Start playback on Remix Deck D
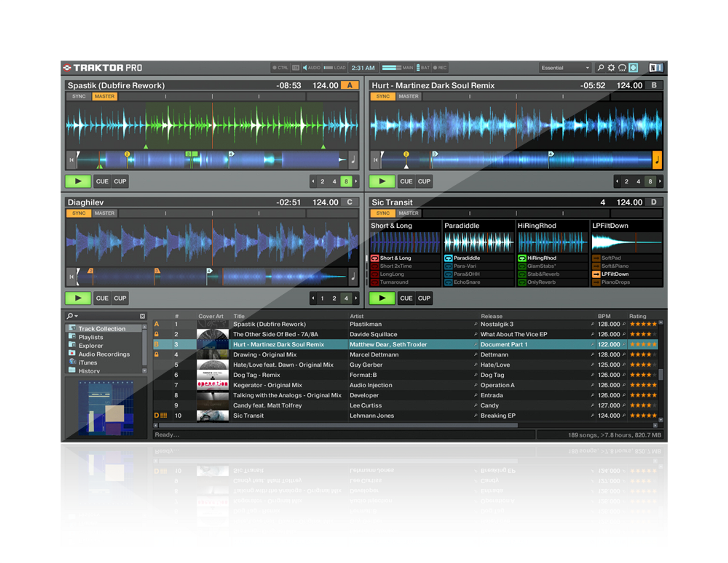728x563 pixels. click(382, 298)
